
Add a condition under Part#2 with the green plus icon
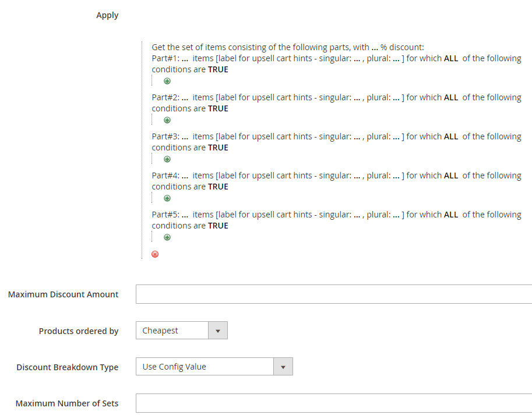click(167, 120)
